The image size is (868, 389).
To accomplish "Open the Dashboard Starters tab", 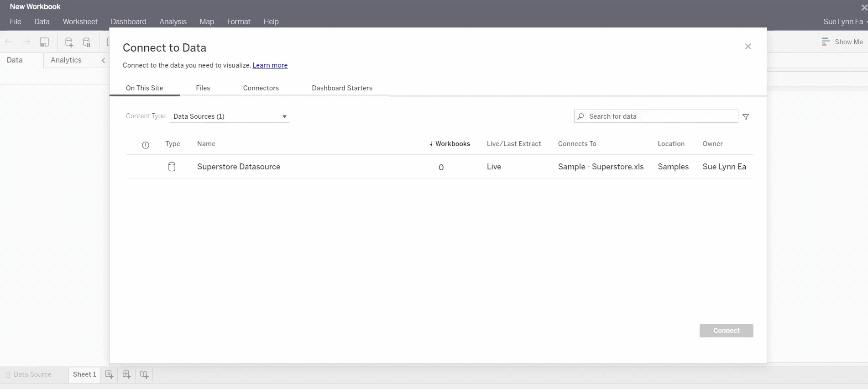I will 342,88.
